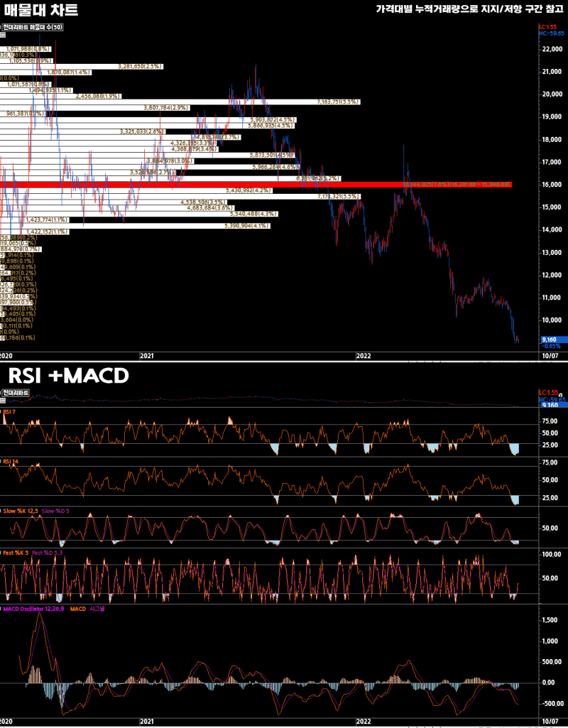Click the 매물대 차트 heading

(x=41, y=10)
